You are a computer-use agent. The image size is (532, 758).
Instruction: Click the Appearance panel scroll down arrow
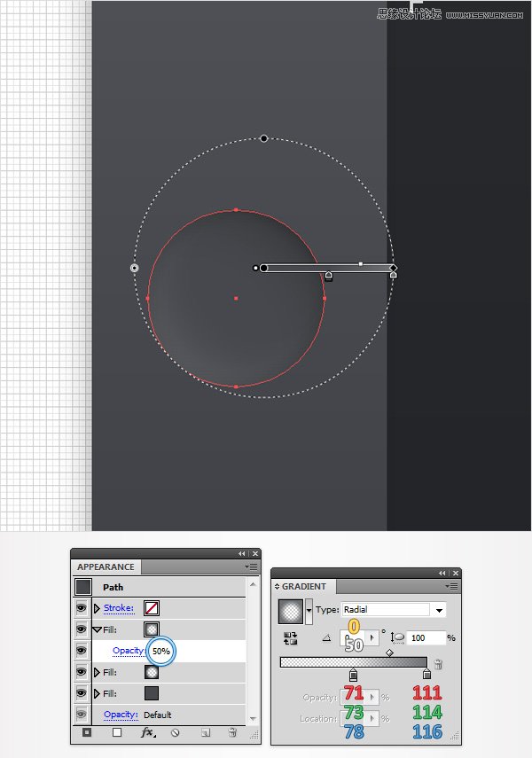point(253,719)
